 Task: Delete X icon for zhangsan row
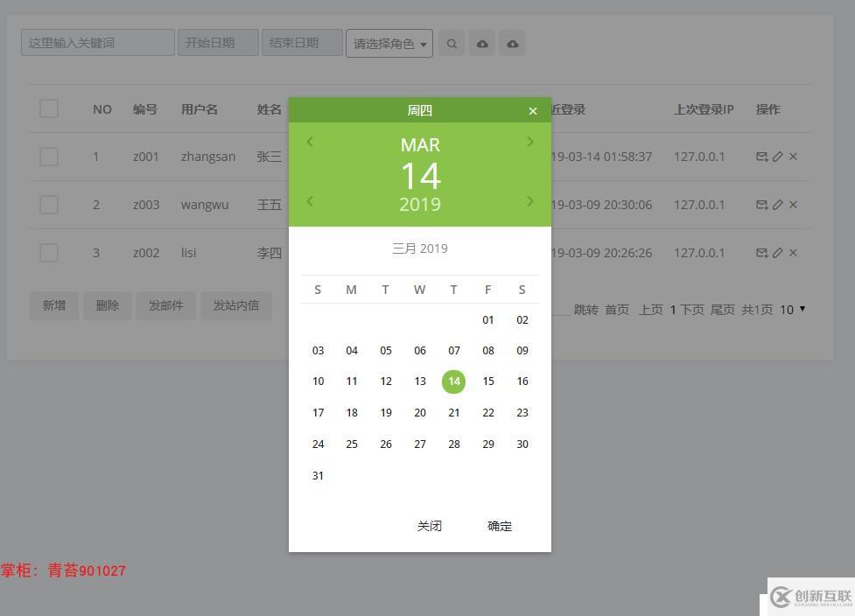[x=793, y=157]
